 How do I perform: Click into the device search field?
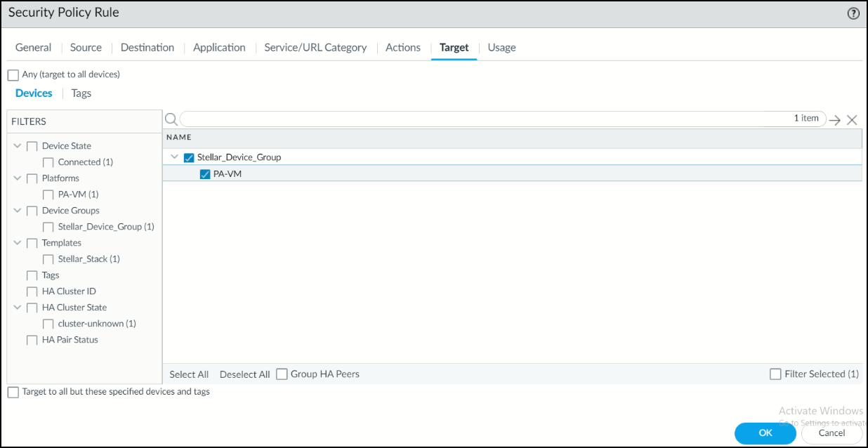pos(485,119)
